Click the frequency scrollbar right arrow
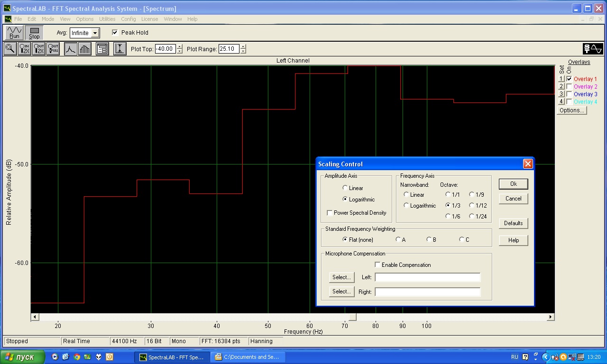Image resolution: width=607 pixels, height=364 pixels. (x=551, y=317)
